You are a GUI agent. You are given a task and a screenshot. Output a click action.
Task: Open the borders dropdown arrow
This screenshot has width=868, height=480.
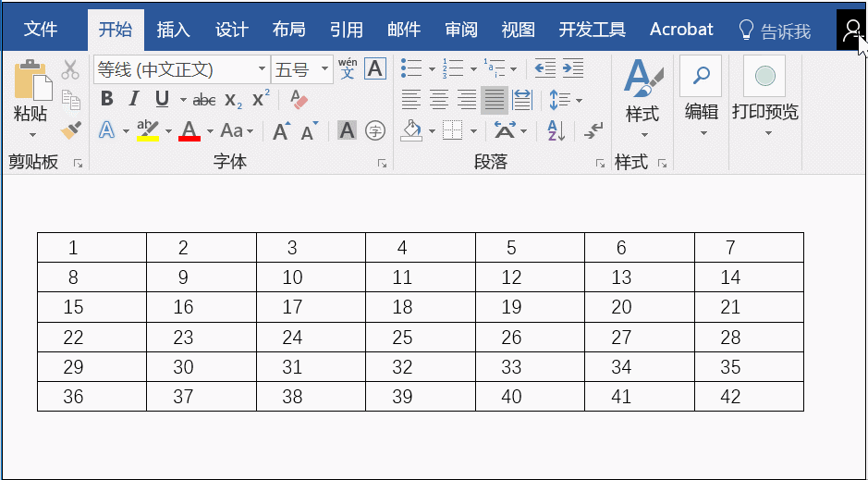click(473, 131)
